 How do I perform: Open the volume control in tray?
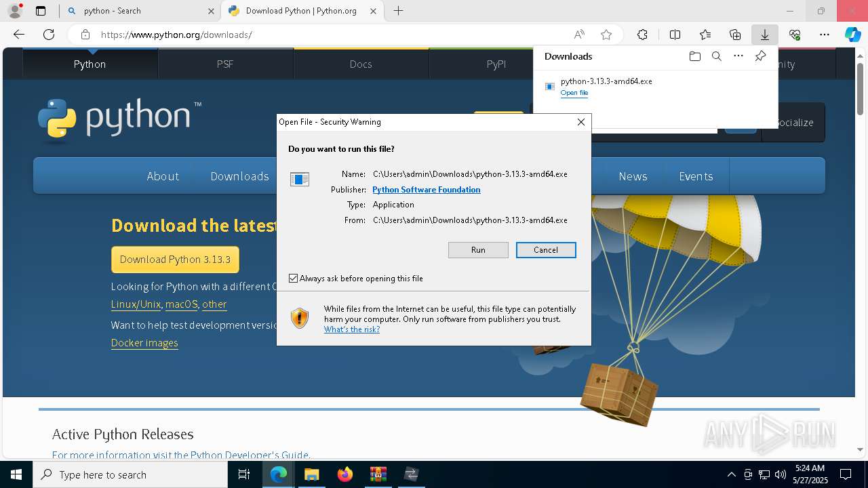coord(781,474)
